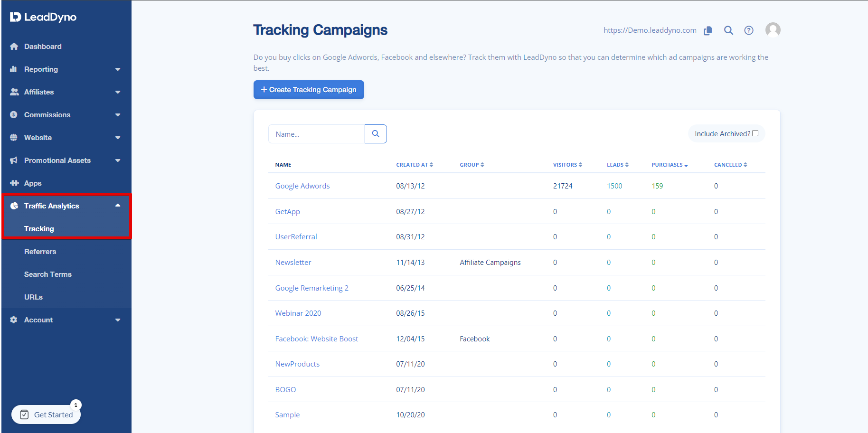868x433 pixels.
Task: Click the 08/13/12 created date cell
Action: [x=411, y=186]
